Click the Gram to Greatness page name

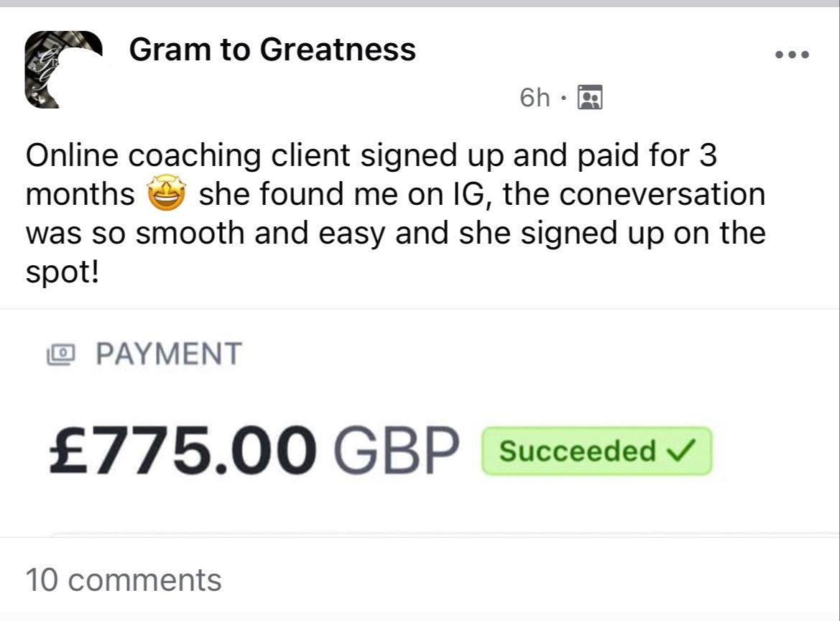pos(272,50)
